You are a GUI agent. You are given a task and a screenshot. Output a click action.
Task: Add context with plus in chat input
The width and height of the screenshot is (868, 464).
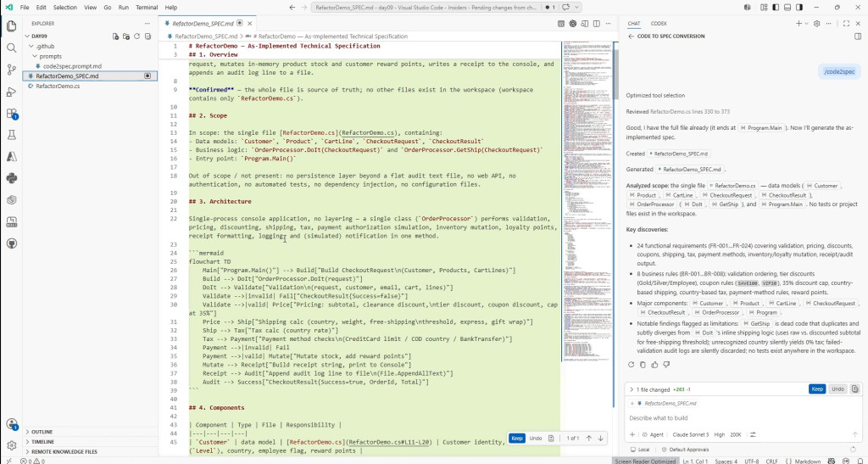(632, 434)
